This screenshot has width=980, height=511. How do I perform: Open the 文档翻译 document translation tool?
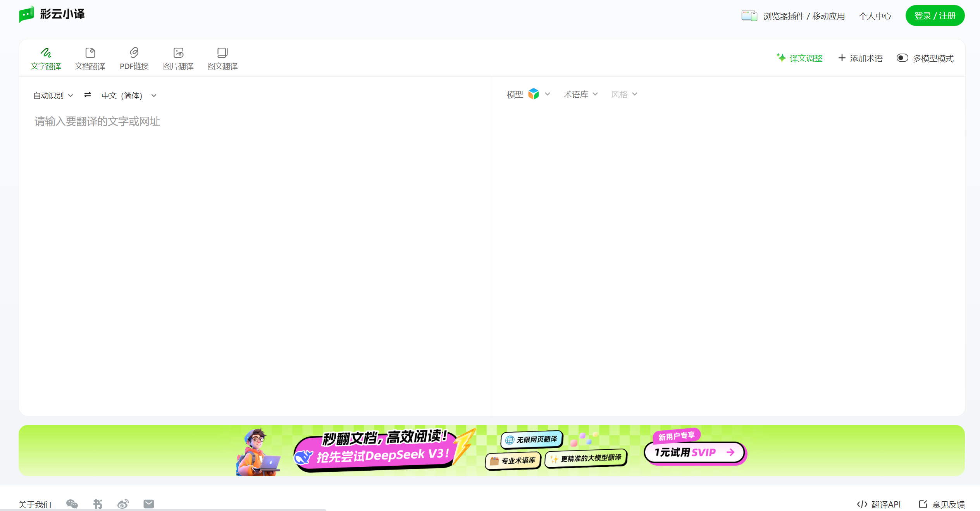pos(90,53)
